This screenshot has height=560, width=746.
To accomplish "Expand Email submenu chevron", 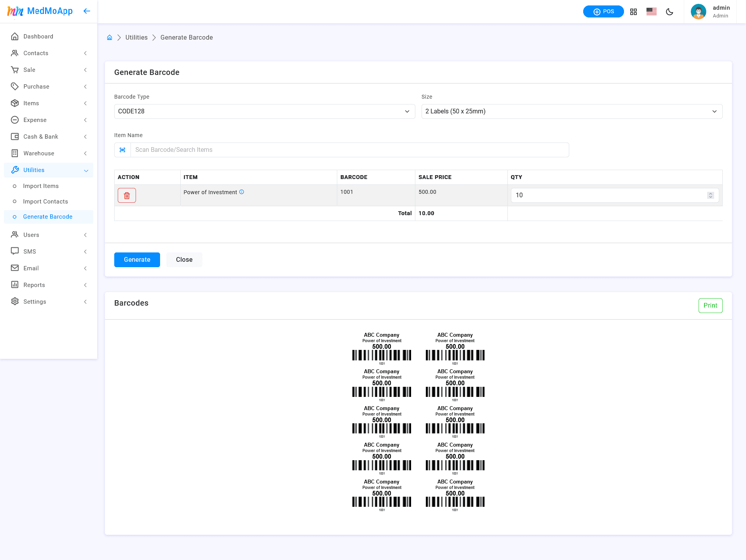I will click(x=85, y=268).
